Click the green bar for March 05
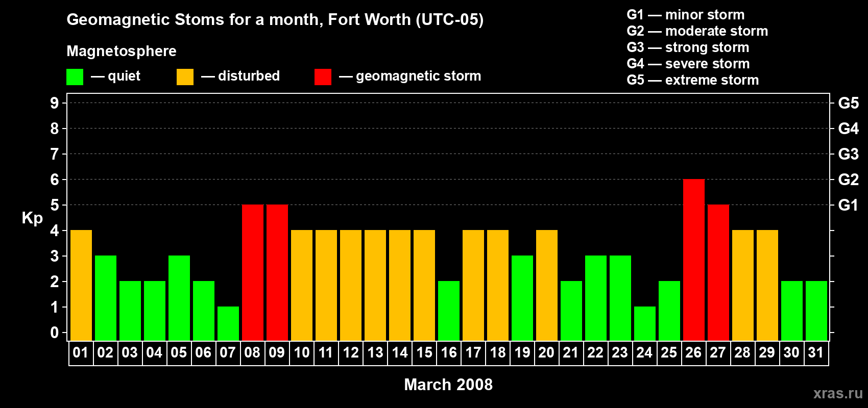This screenshot has height=408, width=868. (179, 298)
